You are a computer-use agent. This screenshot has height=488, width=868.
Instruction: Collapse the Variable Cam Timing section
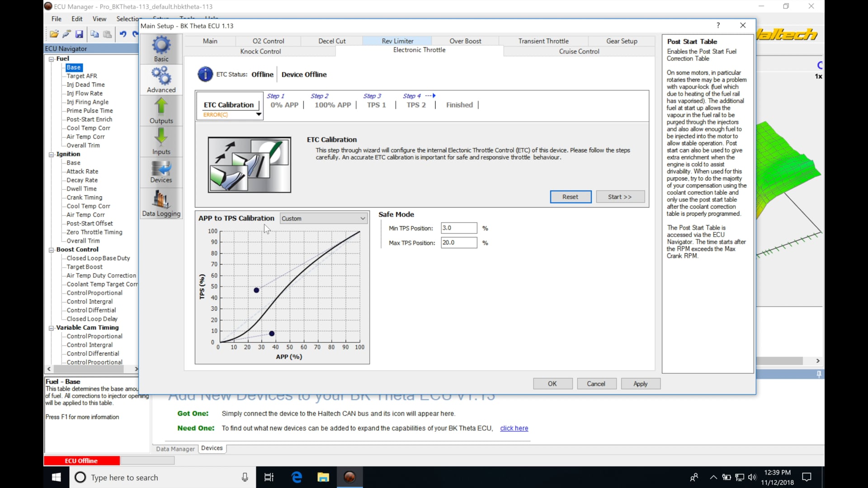point(51,328)
